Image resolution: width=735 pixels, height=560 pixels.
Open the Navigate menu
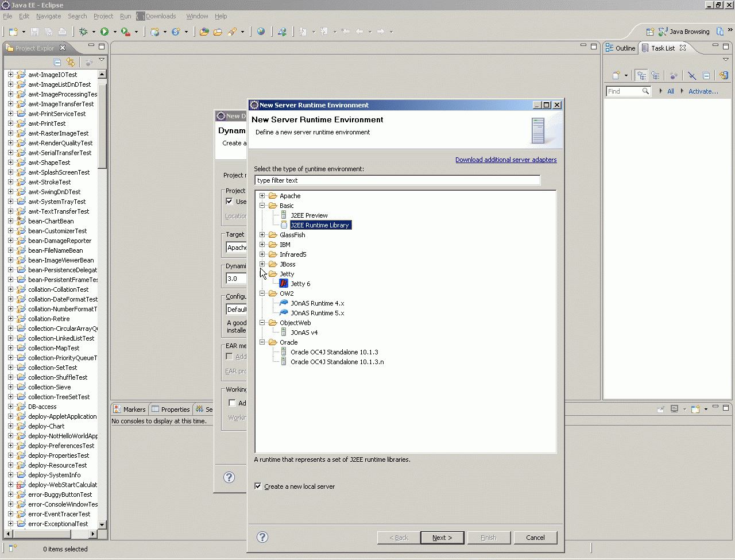(48, 16)
